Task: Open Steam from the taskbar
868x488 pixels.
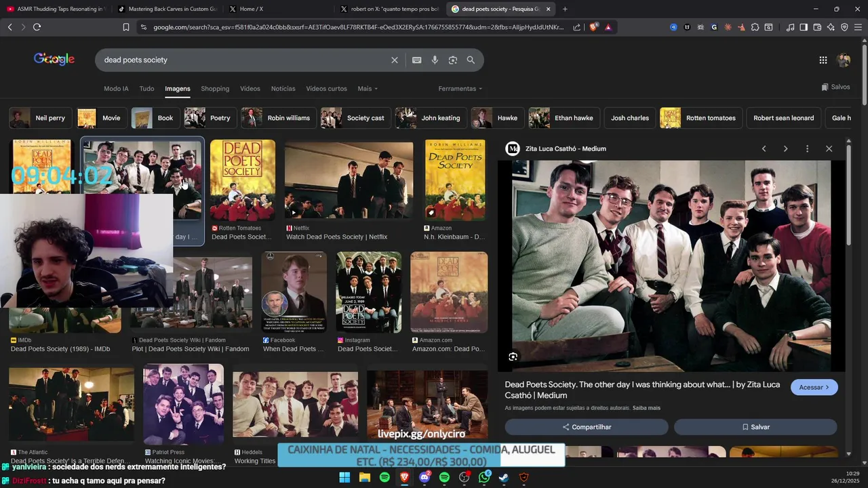Action: 504,477
